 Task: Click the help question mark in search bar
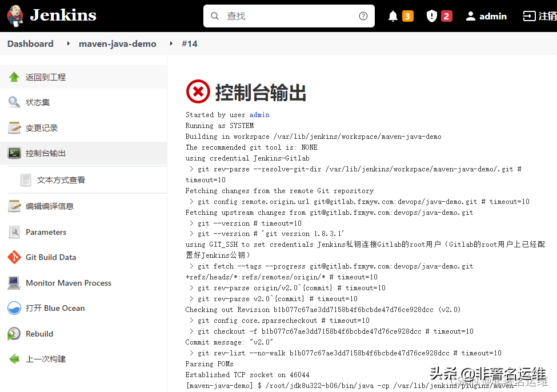click(x=363, y=16)
